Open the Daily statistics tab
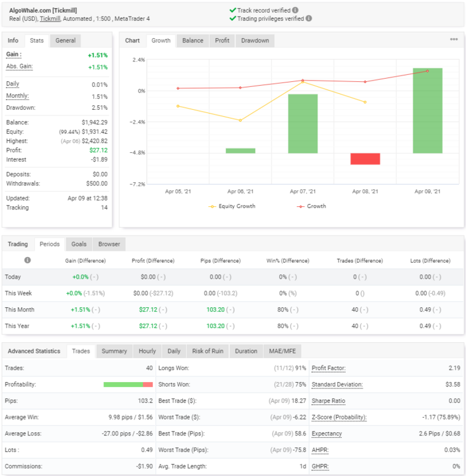 (174, 351)
